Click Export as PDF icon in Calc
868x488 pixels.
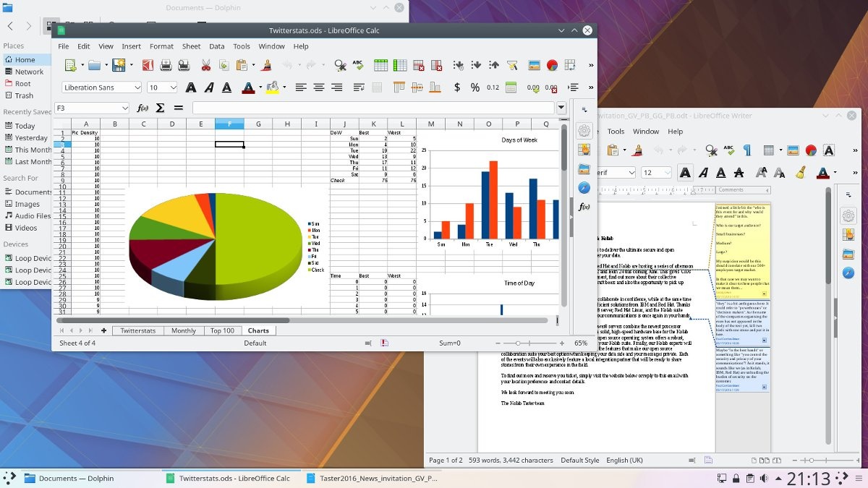[x=147, y=65]
